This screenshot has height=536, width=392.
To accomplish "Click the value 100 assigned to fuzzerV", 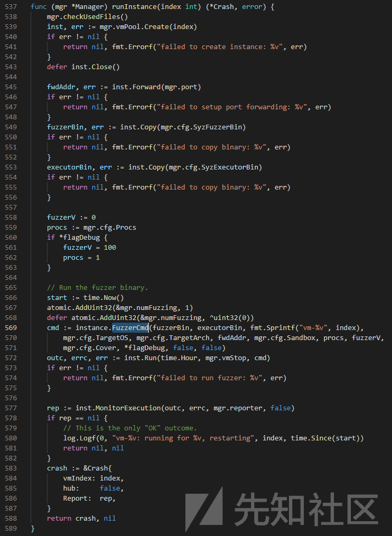I will (x=110, y=247).
